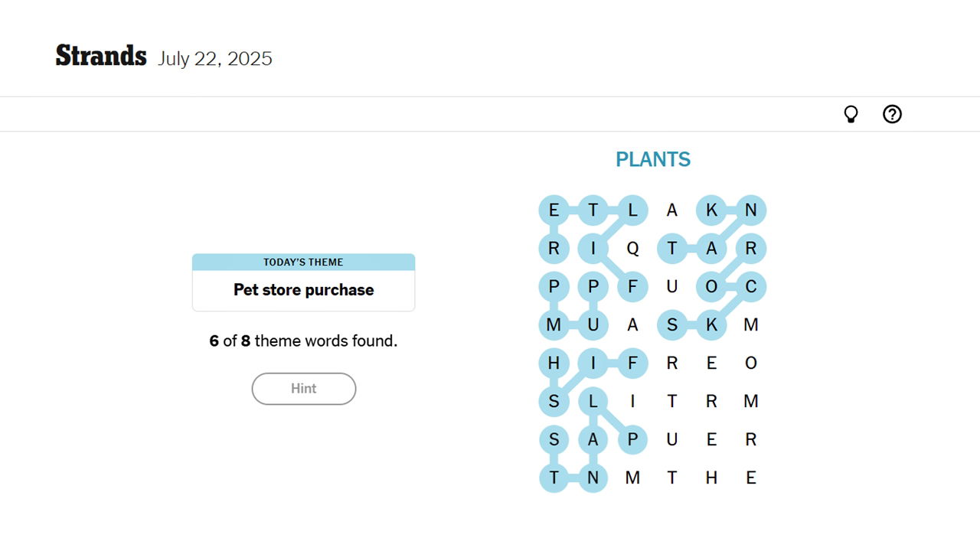Select the letter K in the fourth row
This screenshot has width=980, height=551.
point(711,324)
